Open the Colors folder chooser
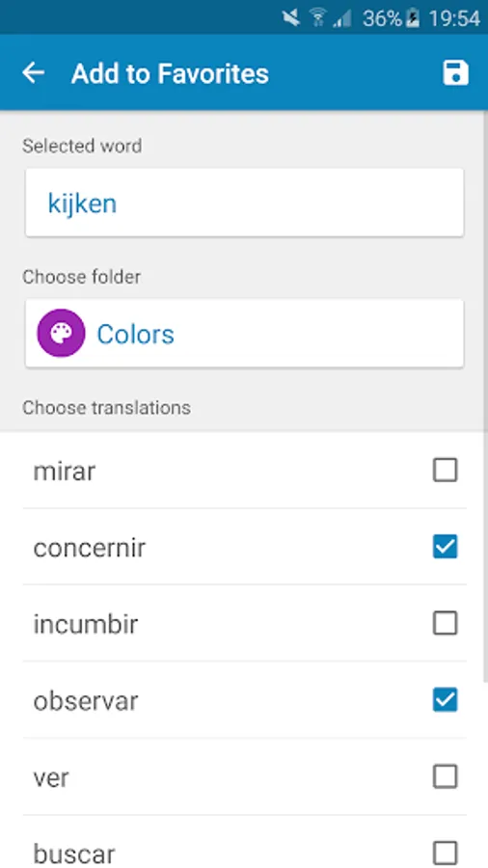Image resolution: width=488 pixels, height=868 pixels. click(x=244, y=334)
